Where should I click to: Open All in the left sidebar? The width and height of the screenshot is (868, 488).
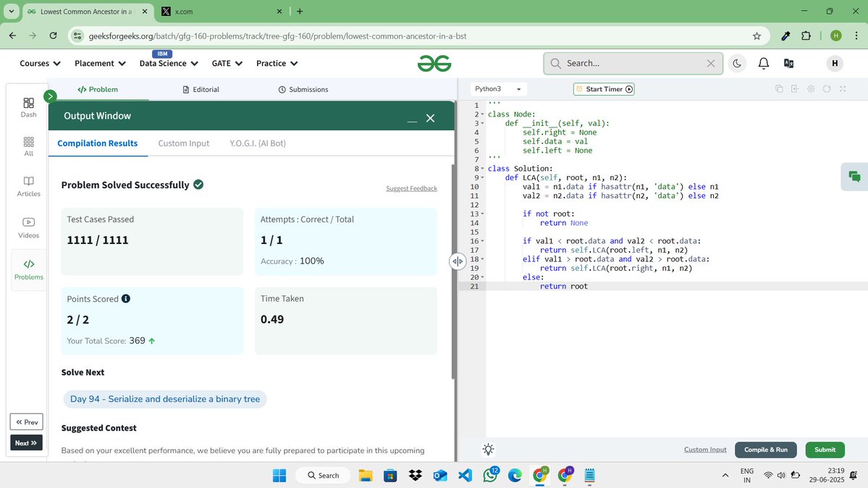29,147
